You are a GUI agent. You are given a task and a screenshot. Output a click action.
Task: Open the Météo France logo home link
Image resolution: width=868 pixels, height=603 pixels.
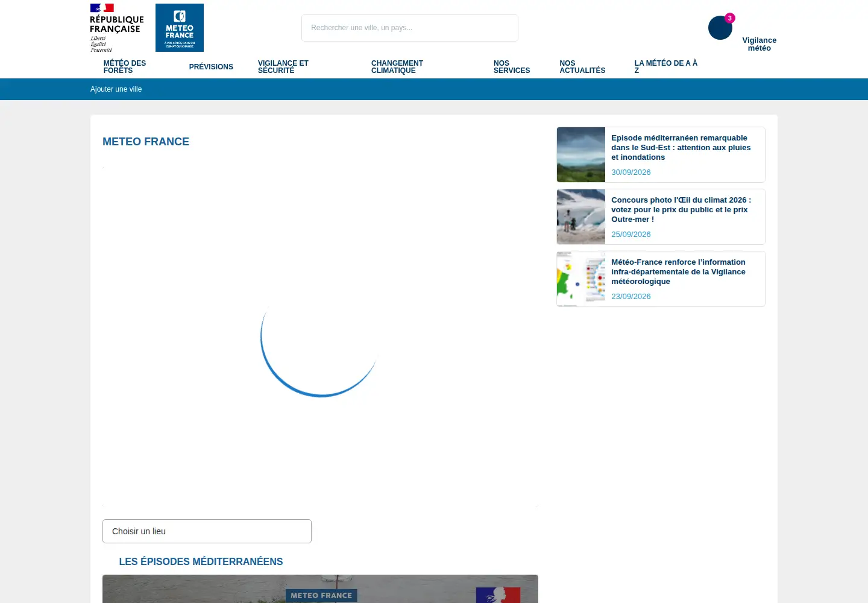[180, 28]
